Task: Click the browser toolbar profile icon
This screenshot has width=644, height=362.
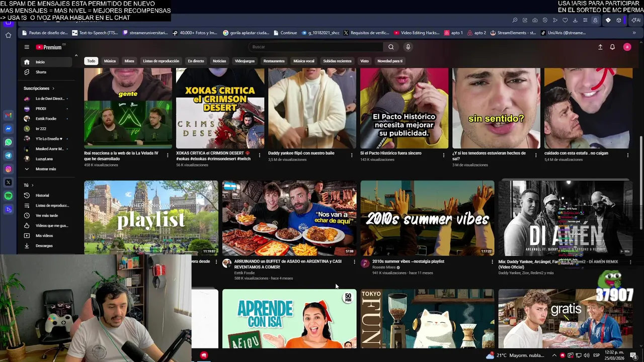Action: [595, 20]
